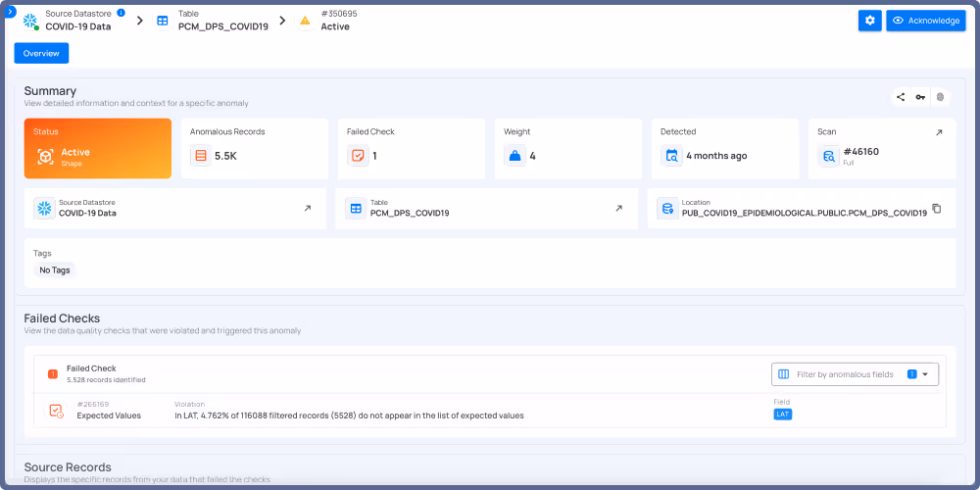Click the #350695 anomaly ID
This screenshot has width=980, height=490.
339,14
